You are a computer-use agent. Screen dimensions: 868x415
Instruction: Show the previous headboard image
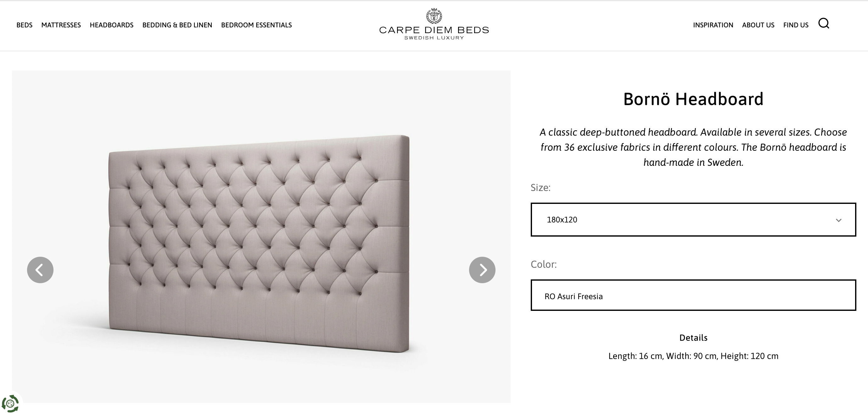[x=40, y=270]
